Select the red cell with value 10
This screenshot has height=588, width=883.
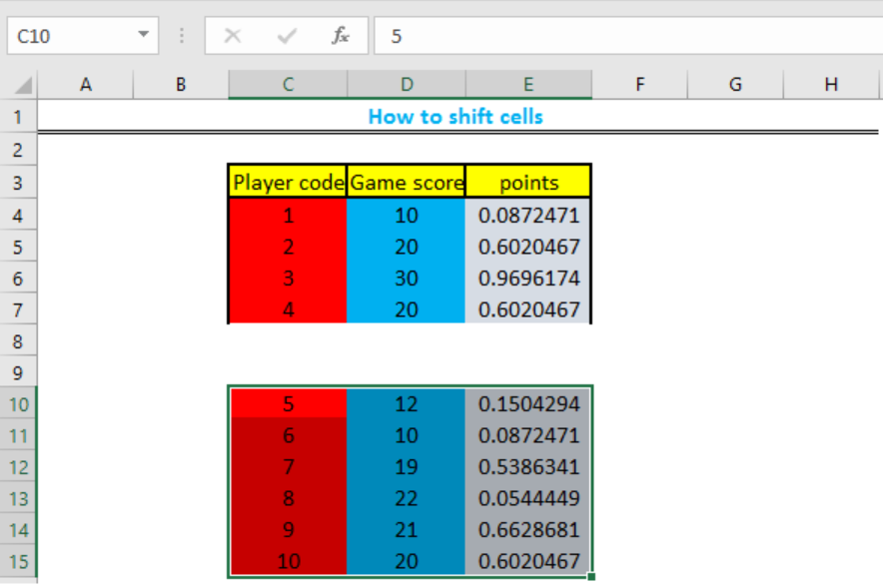pyautogui.click(x=288, y=561)
